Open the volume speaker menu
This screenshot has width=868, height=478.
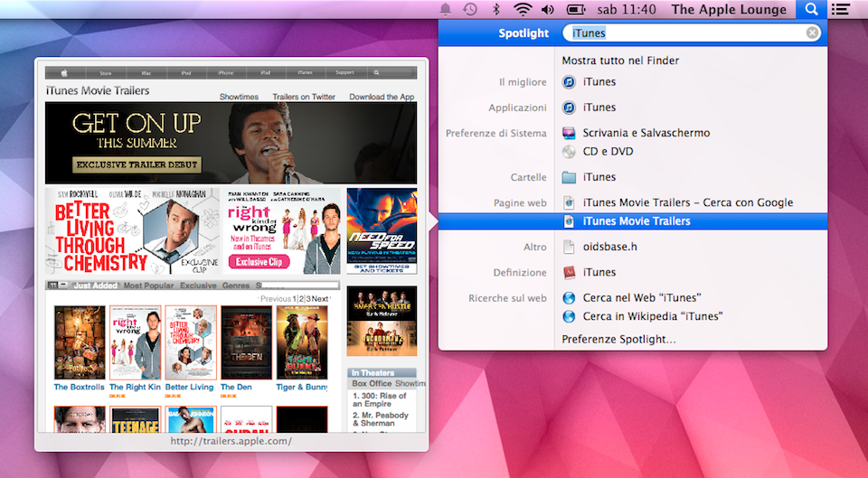coord(548,9)
